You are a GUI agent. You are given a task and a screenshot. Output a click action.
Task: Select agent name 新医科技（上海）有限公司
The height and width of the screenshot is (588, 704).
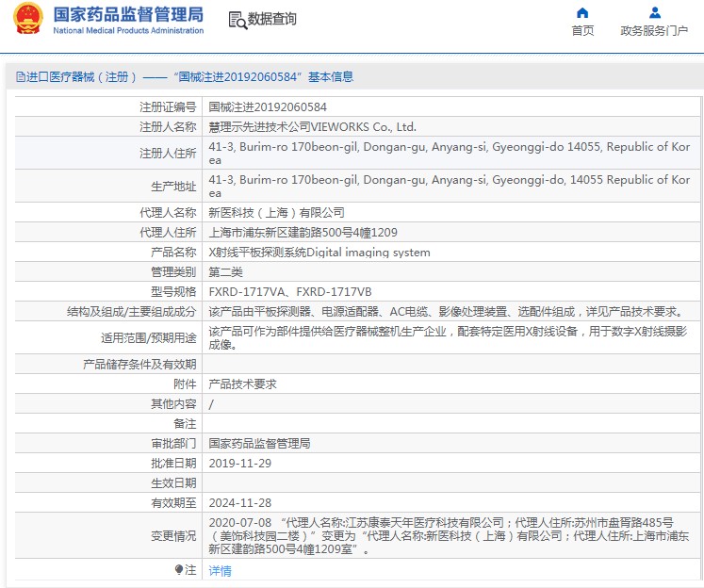(276, 212)
